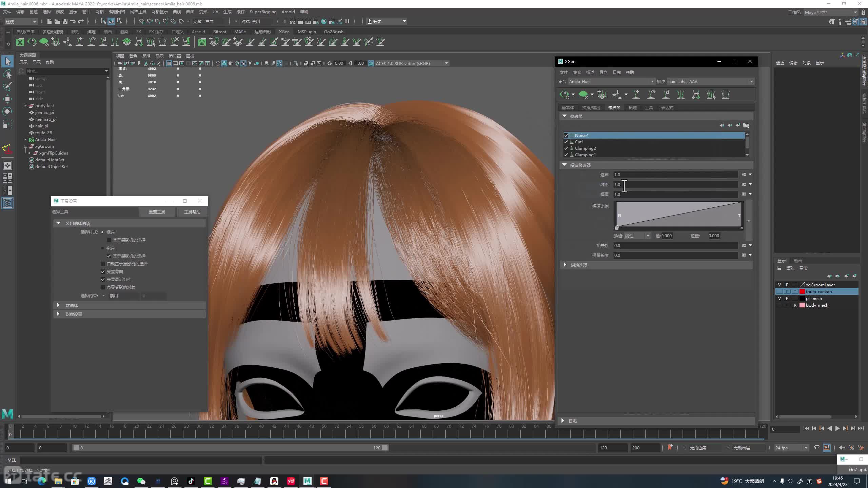Click 重置工具 button

point(157,212)
